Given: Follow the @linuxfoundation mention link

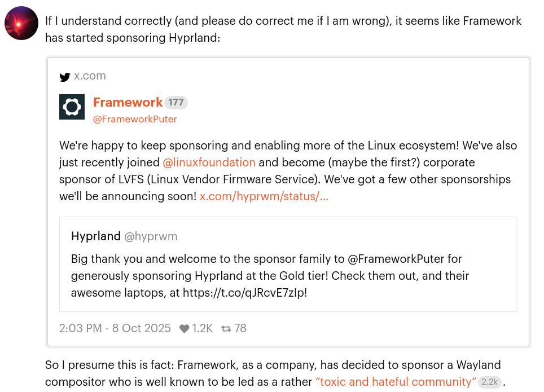Looking at the screenshot, I should pyautogui.click(x=209, y=162).
